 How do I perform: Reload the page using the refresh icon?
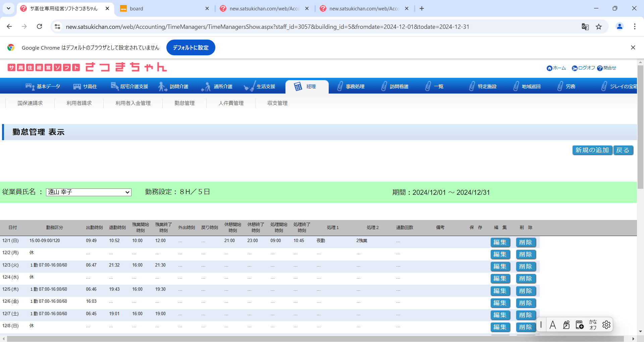click(39, 26)
